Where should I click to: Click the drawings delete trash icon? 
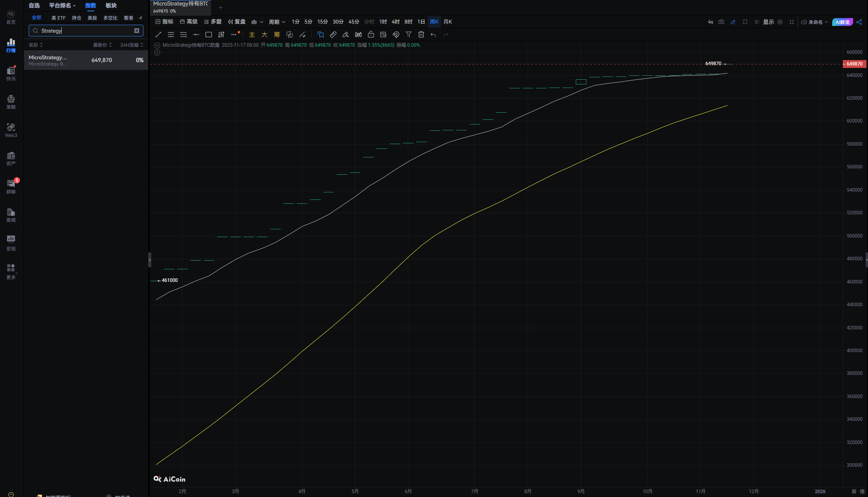421,35
